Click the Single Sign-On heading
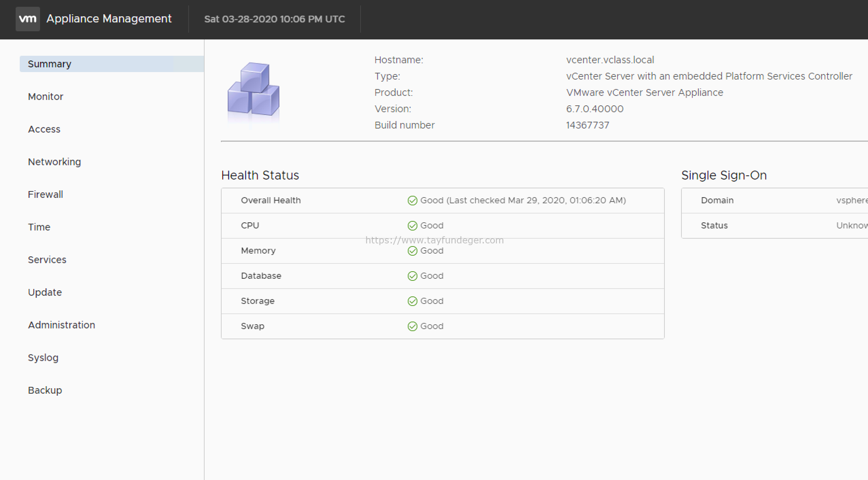Image resolution: width=868 pixels, height=480 pixels. click(x=724, y=175)
